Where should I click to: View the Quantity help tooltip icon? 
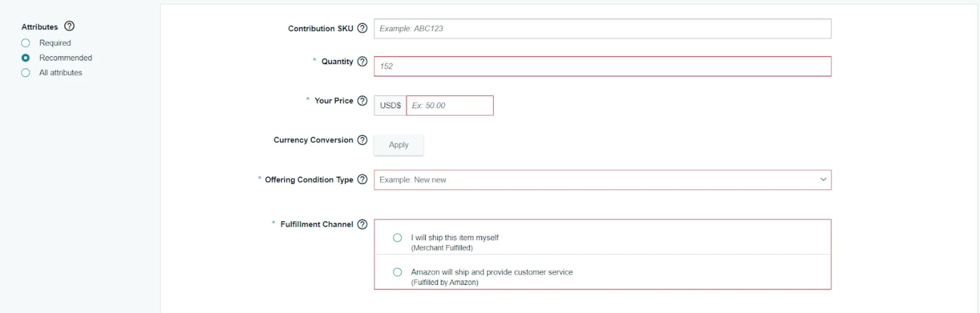(x=362, y=61)
